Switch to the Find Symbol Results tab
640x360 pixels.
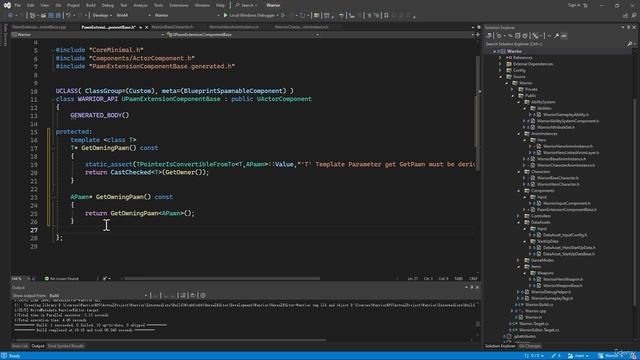(x=66, y=346)
